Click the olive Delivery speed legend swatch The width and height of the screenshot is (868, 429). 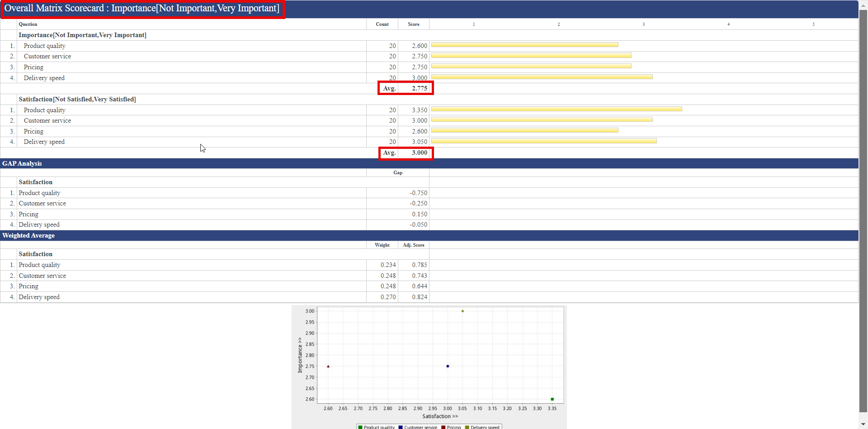(467, 427)
